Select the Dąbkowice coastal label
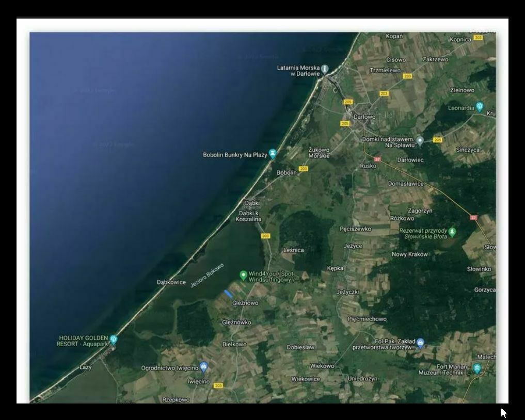The image size is (525, 420). click(171, 282)
